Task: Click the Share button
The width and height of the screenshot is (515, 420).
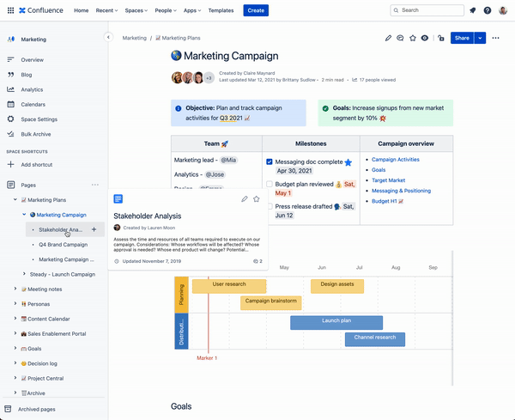Action: pos(462,38)
